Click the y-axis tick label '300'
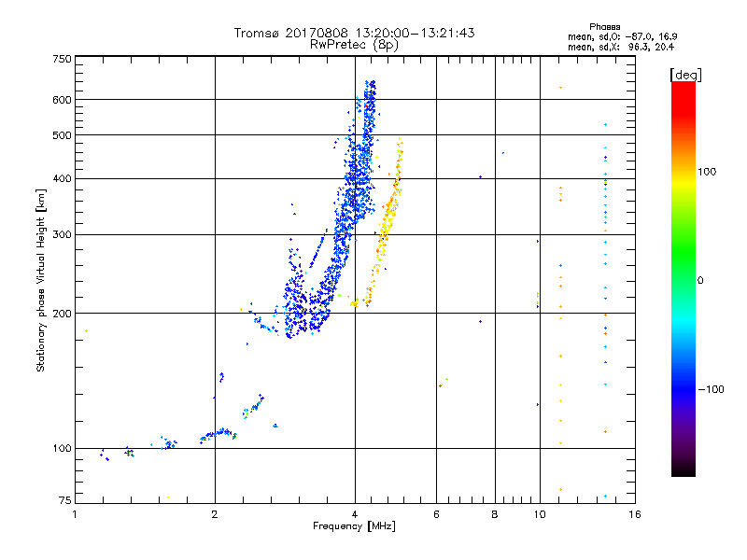Viewport: 747px width, 560px height. tap(62, 235)
